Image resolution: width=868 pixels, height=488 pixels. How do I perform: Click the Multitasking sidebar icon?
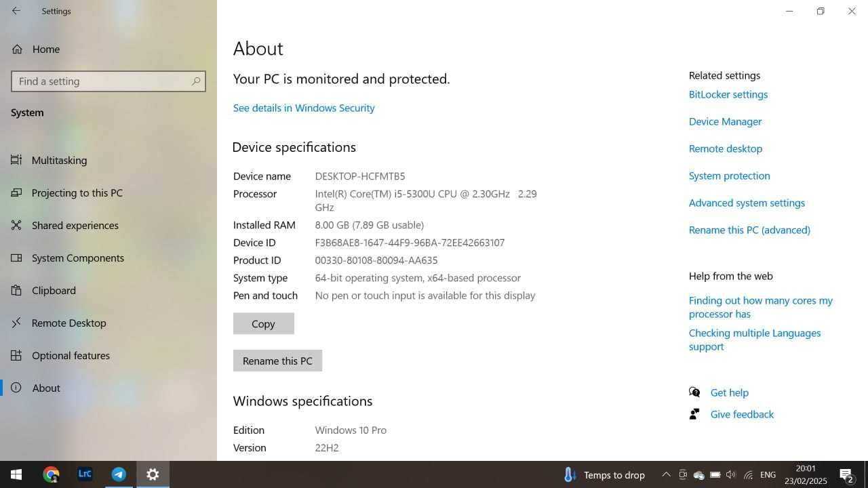16,160
